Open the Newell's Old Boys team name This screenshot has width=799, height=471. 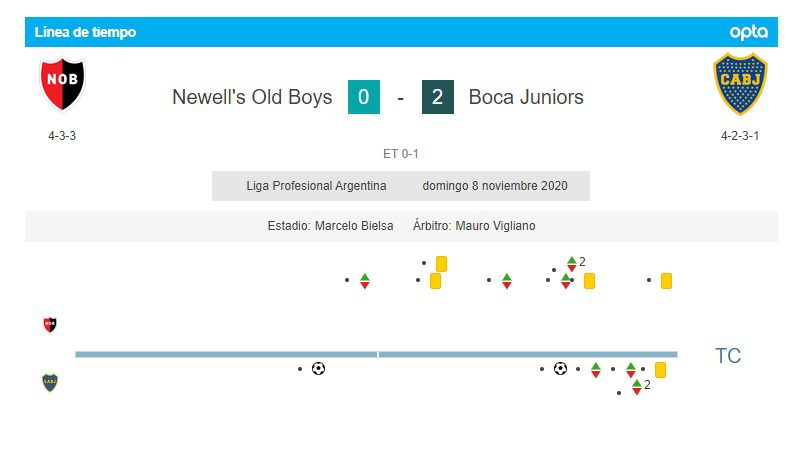(x=252, y=97)
